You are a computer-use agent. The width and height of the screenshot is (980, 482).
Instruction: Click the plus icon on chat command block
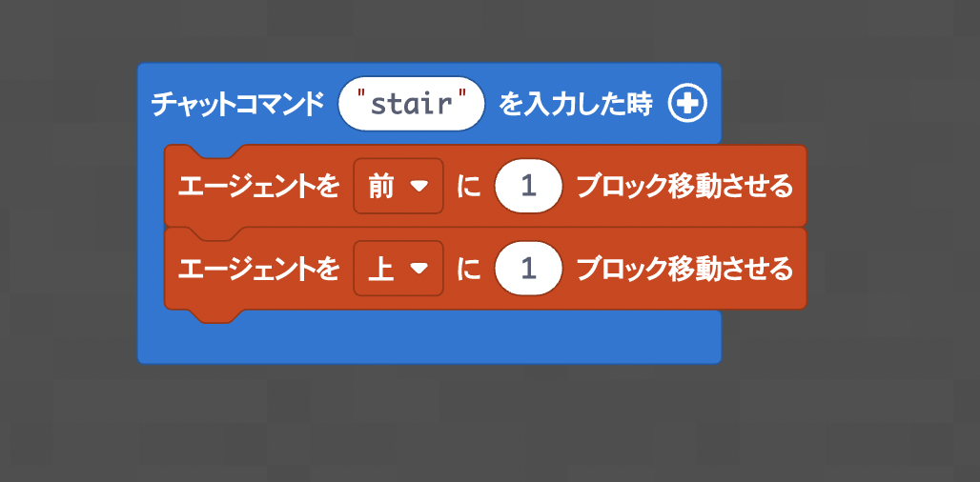tap(687, 104)
